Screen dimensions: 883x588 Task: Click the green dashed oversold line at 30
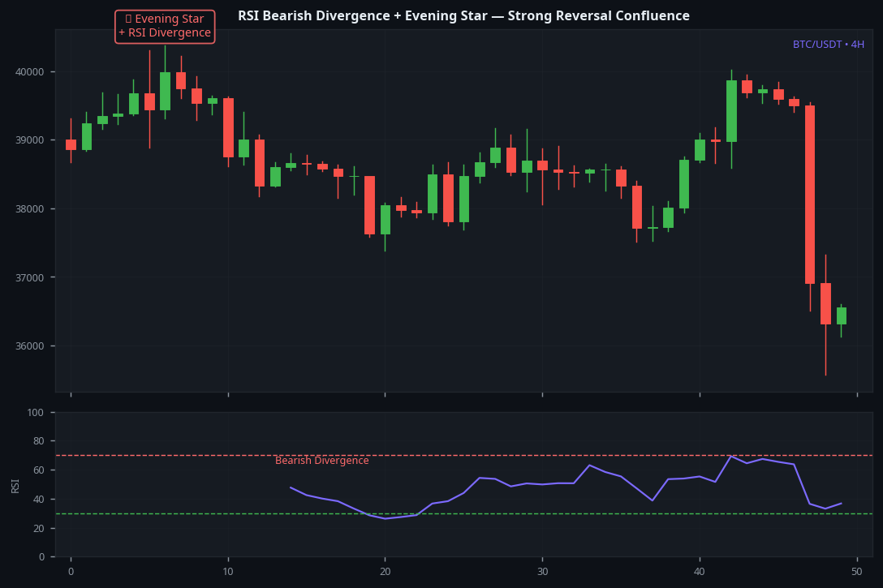[x=464, y=513]
